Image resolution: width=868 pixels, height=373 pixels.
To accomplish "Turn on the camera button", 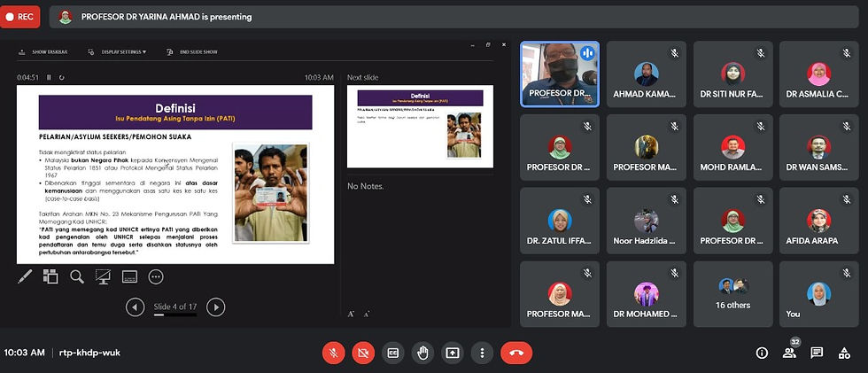I will click(363, 353).
